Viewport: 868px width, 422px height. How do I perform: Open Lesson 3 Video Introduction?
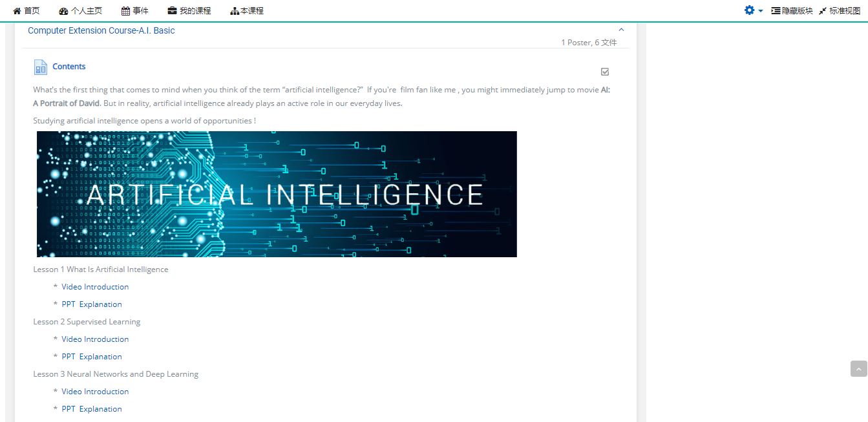point(95,392)
